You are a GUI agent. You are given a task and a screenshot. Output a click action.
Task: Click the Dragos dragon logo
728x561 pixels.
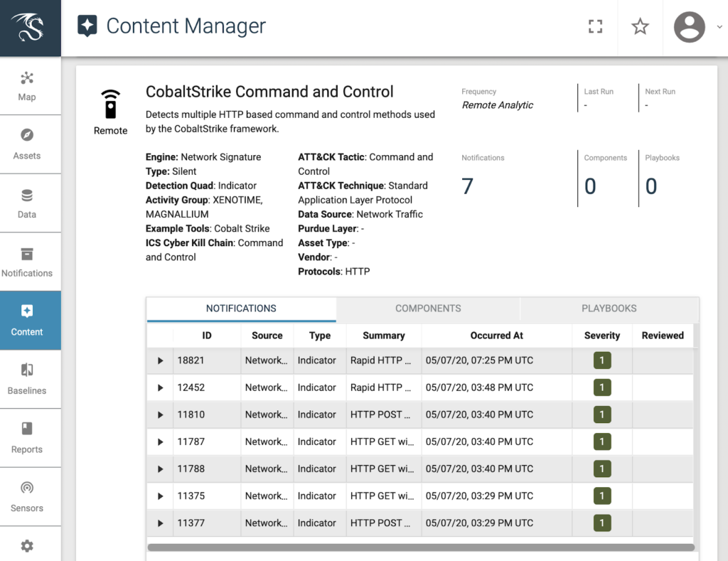[x=28, y=27]
